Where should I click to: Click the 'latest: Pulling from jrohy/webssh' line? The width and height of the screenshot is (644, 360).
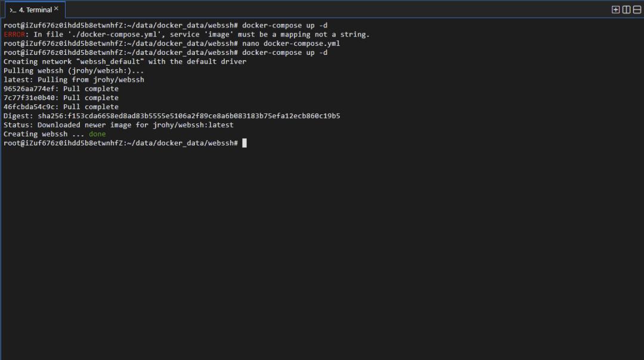pyautogui.click(x=74, y=80)
